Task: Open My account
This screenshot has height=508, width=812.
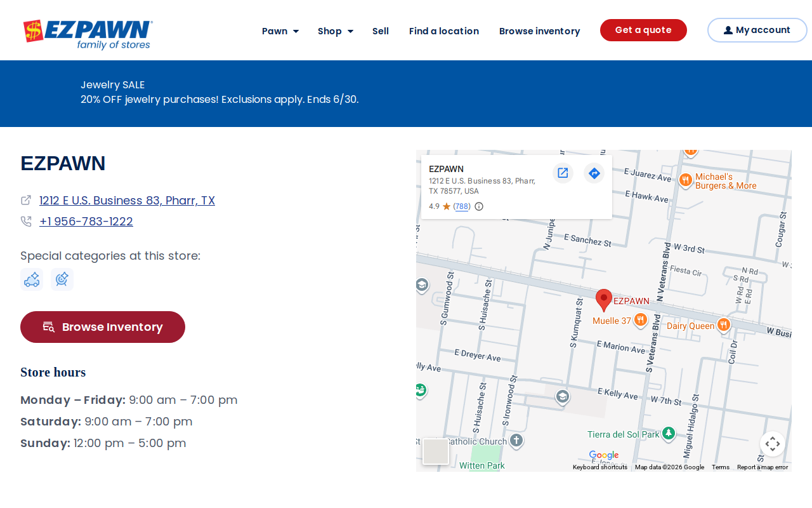Action: pyautogui.click(x=757, y=30)
